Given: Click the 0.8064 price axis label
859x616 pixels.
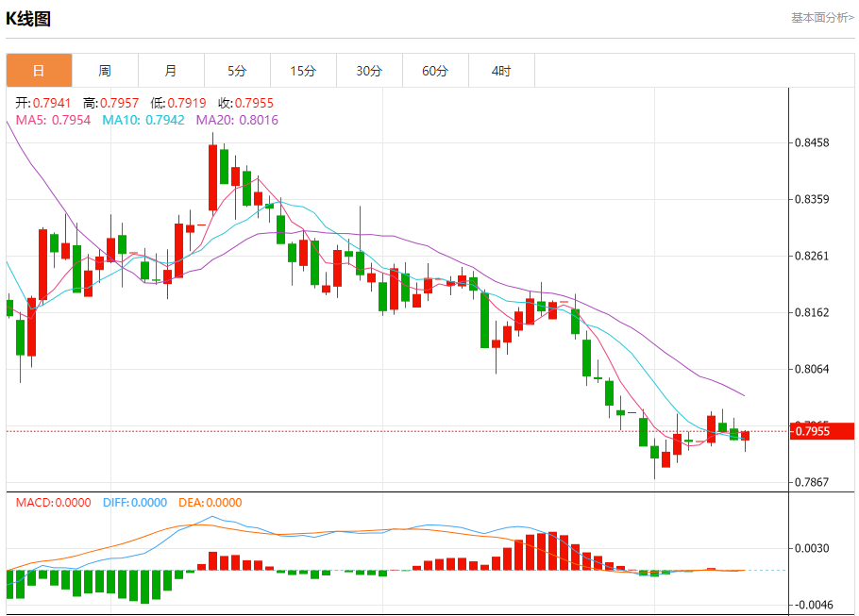Looking at the screenshot, I should pyautogui.click(x=812, y=369).
